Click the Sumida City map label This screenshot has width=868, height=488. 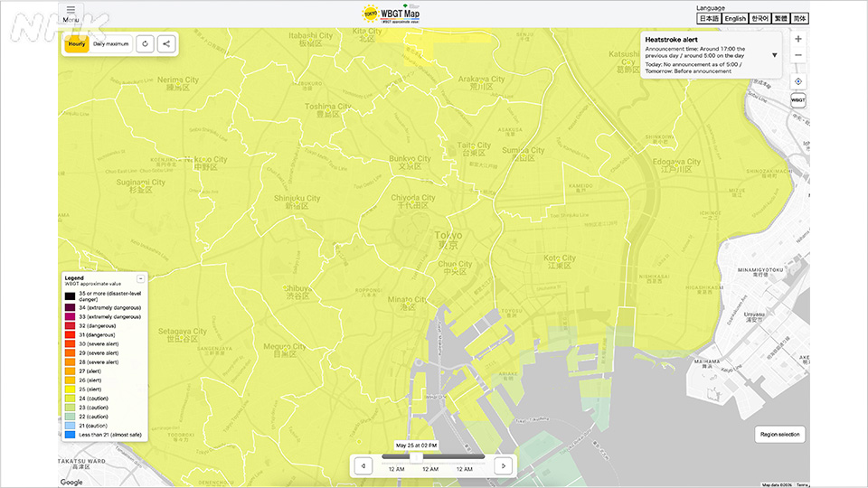click(524, 154)
